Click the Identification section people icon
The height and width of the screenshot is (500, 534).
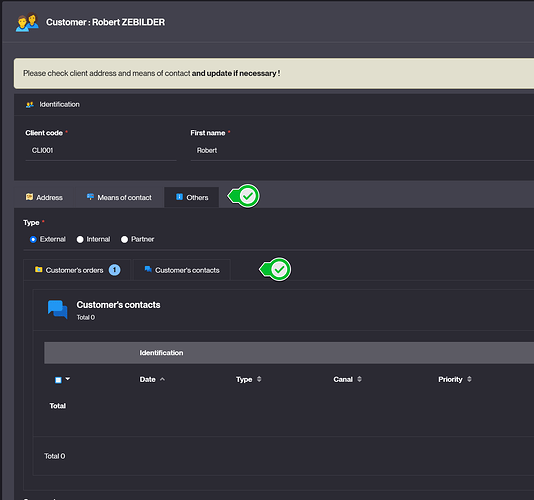coord(30,105)
